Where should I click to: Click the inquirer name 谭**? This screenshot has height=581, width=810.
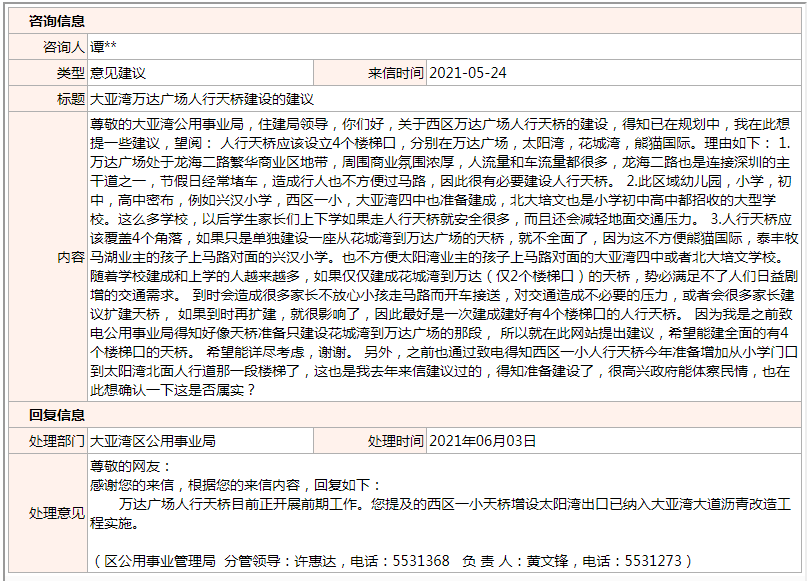pos(104,46)
